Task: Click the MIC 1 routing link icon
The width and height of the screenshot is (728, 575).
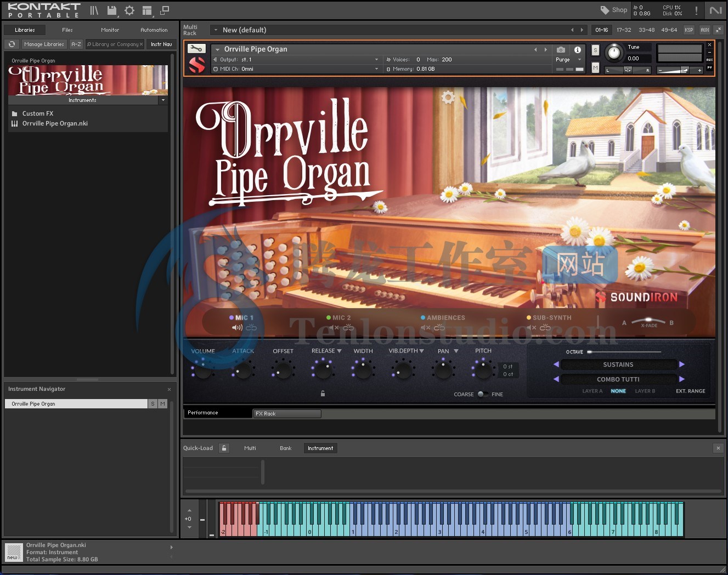Action: coord(251,328)
